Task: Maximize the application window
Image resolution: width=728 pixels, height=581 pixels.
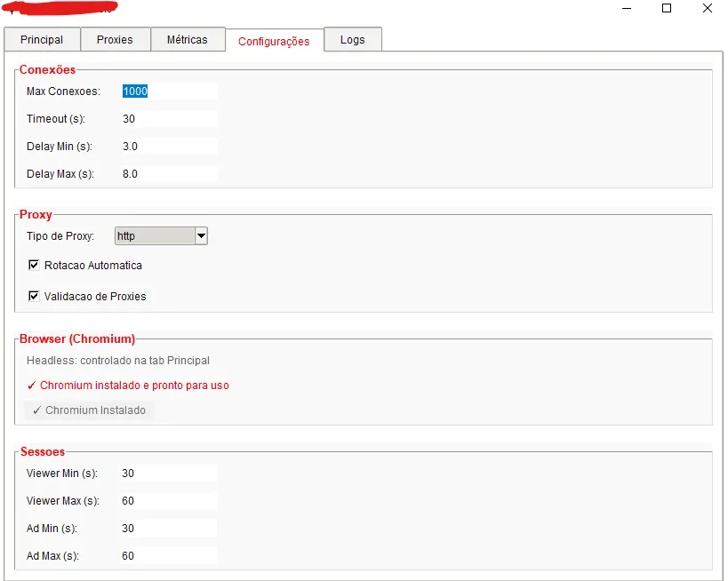Action: [667, 8]
